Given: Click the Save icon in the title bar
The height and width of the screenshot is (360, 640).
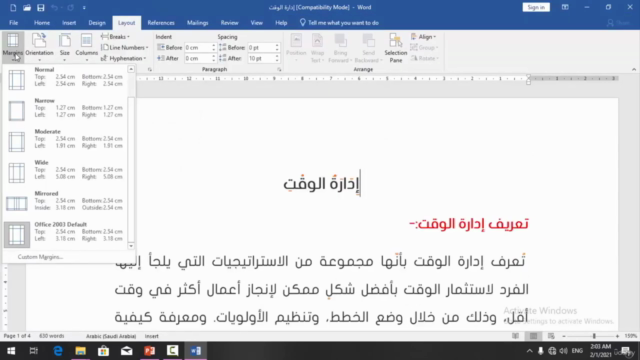Looking at the screenshot, I should (40, 7).
